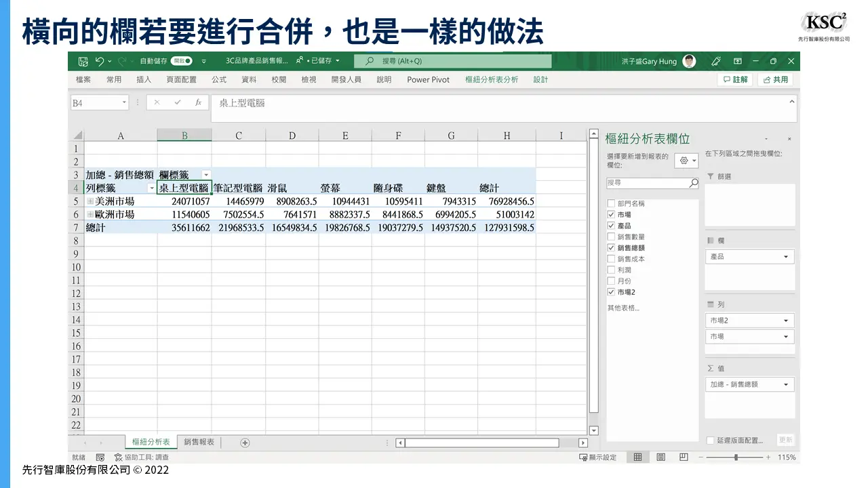
Task: Toggle the 自動儲存 AutoSave switch
Action: [x=182, y=61]
